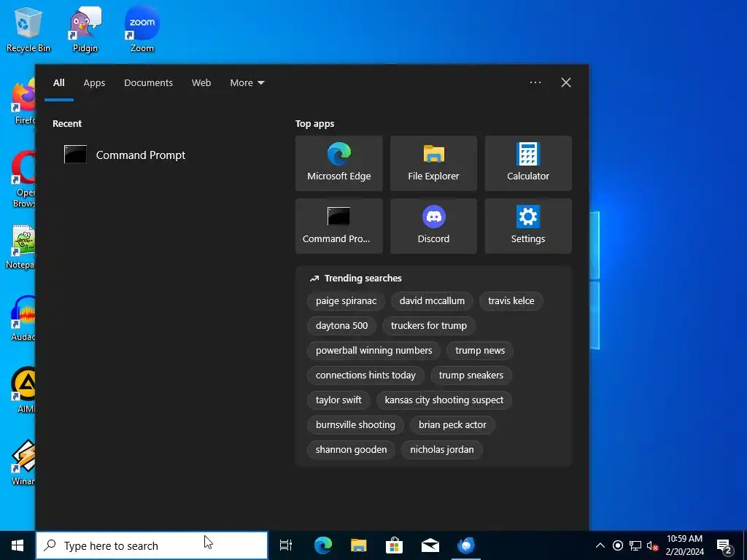Click the Thunderbird taskbar icon
The height and width of the screenshot is (560, 747).
(466, 545)
